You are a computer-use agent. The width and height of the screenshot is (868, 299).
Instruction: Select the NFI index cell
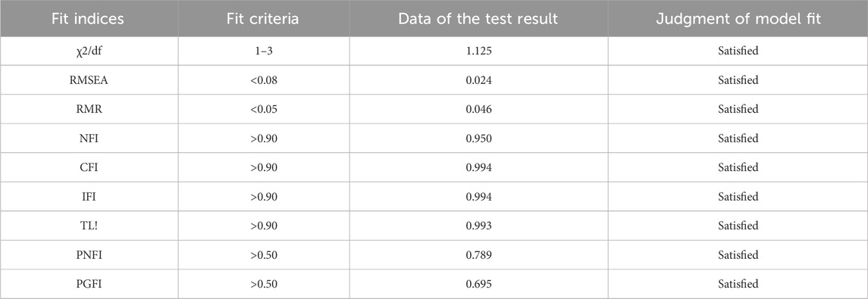pyautogui.click(x=89, y=139)
